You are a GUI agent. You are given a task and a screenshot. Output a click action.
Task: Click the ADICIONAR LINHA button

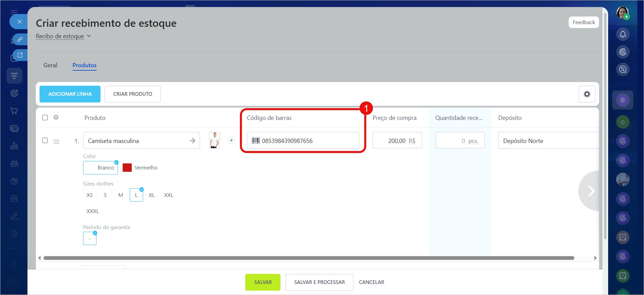coord(70,94)
